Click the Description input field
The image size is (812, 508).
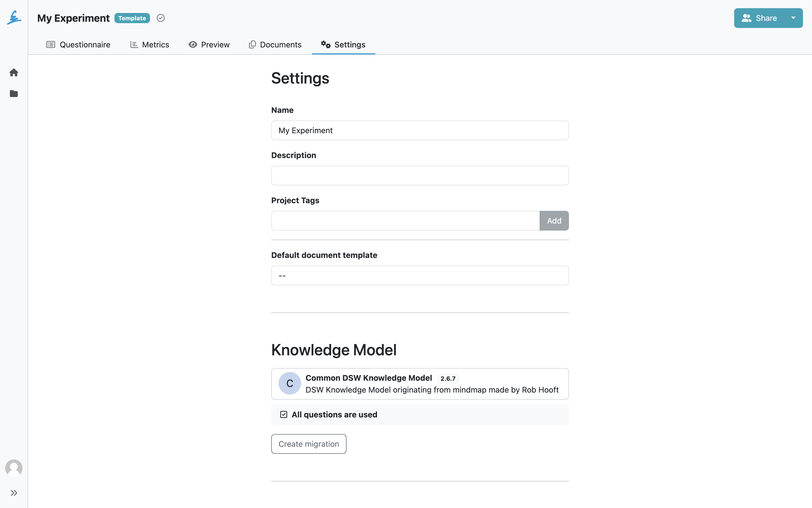(420, 175)
